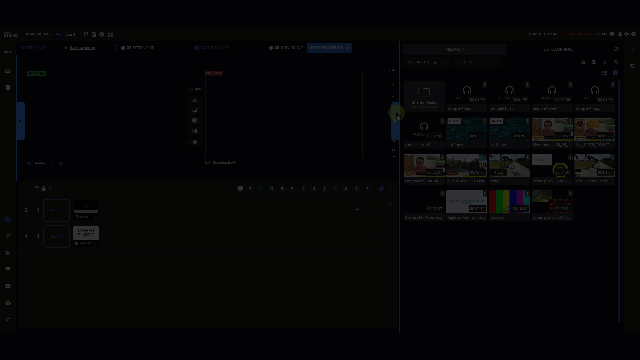The image size is (640, 360).
Task: Select the first starfield video thumbnail
Action: (x=466, y=129)
